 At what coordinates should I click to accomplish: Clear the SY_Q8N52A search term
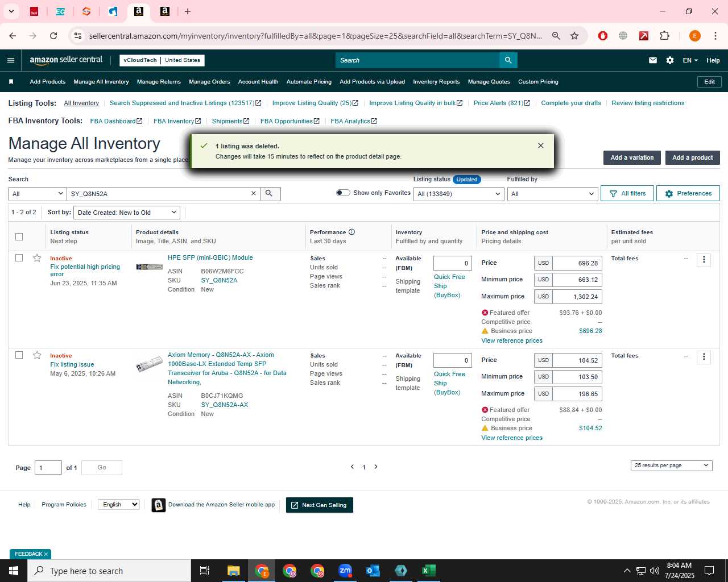(x=254, y=194)
